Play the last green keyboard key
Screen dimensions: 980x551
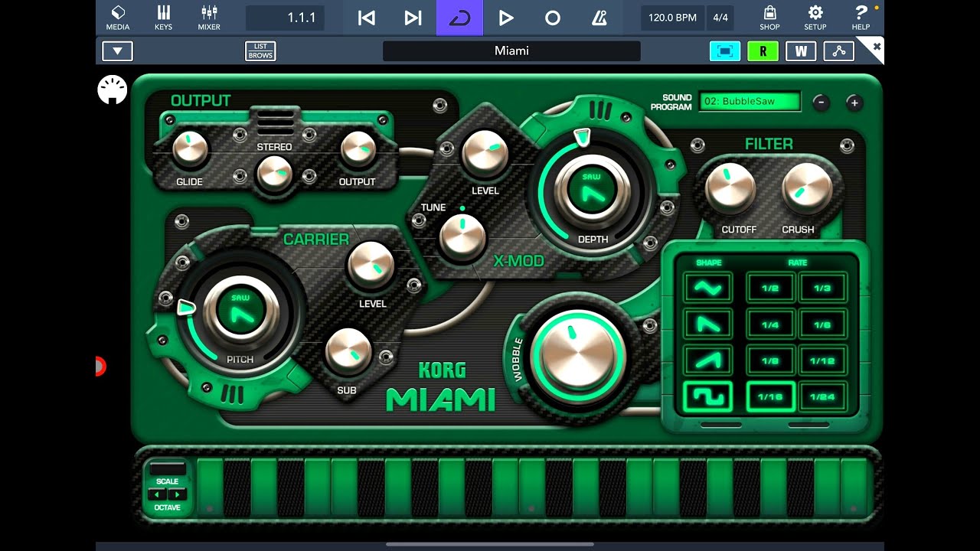pos(854,487)
